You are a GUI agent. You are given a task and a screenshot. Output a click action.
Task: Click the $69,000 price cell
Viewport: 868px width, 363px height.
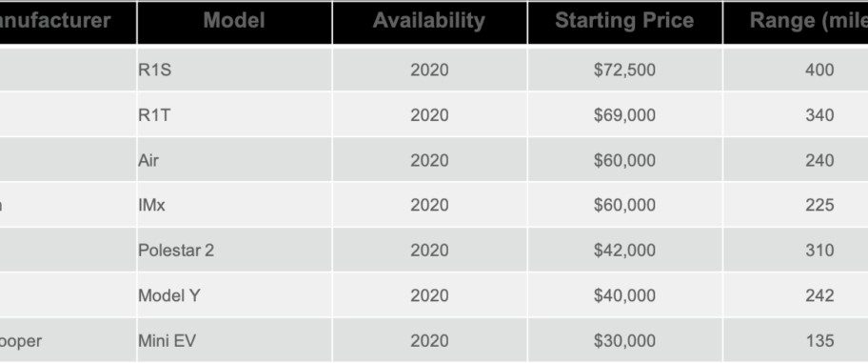coord(625,114)
